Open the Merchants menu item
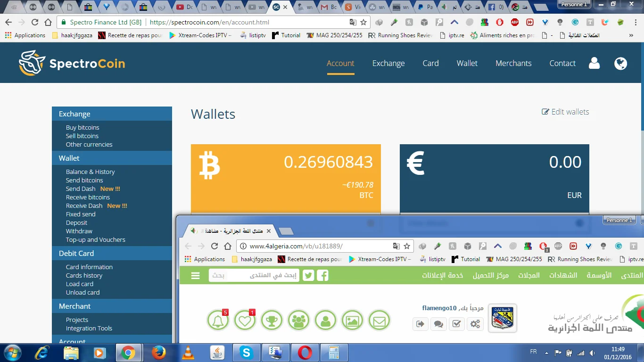The image size is (644, 362). pyautogui.click(x=513, y=63)
